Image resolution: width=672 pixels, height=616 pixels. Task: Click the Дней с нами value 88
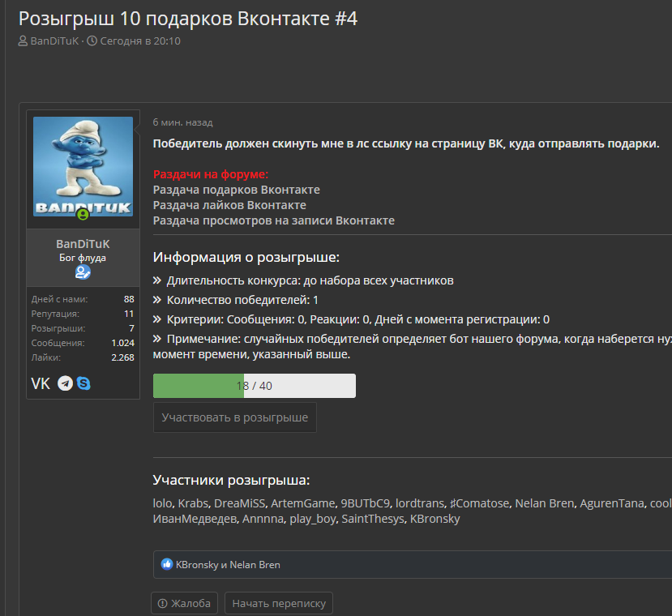pos(129,299)
